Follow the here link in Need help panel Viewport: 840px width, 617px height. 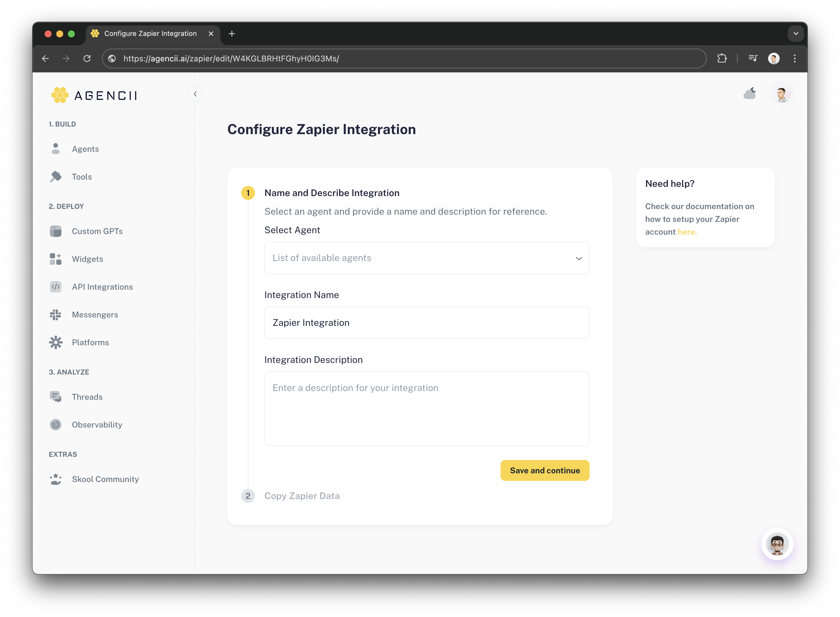pos(687,231)
